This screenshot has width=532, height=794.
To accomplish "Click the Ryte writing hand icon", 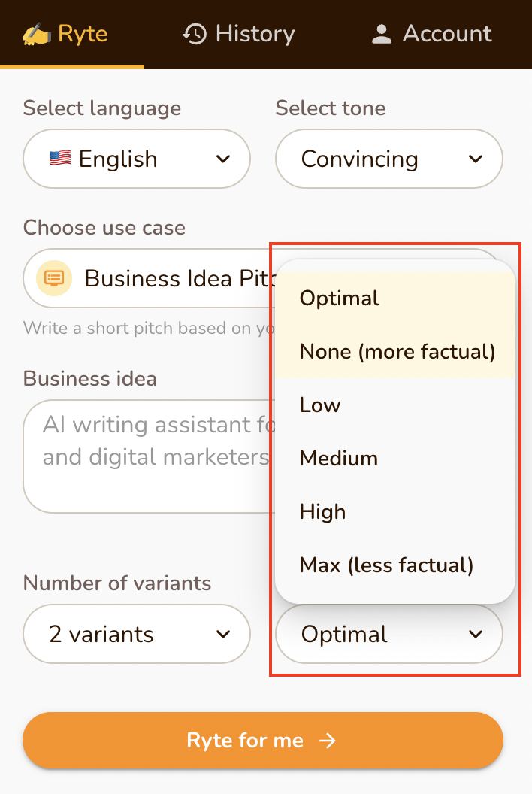I will pyautogui.click(x=36, y=34).
